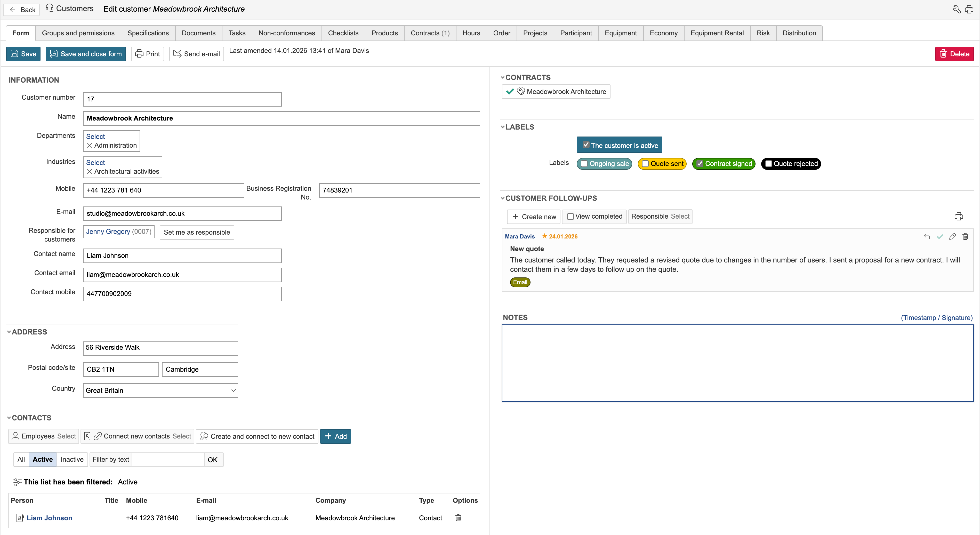The width and height of the screenshot is (980, 535).
Task: Click the handshake icon in Contracts entry
Action: click(x=521, y=91)
